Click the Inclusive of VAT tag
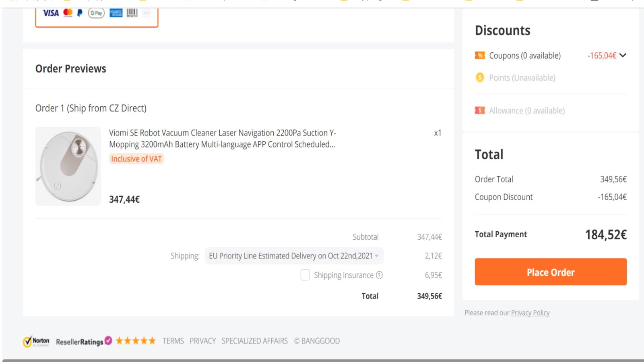 [x=136, y=159]
